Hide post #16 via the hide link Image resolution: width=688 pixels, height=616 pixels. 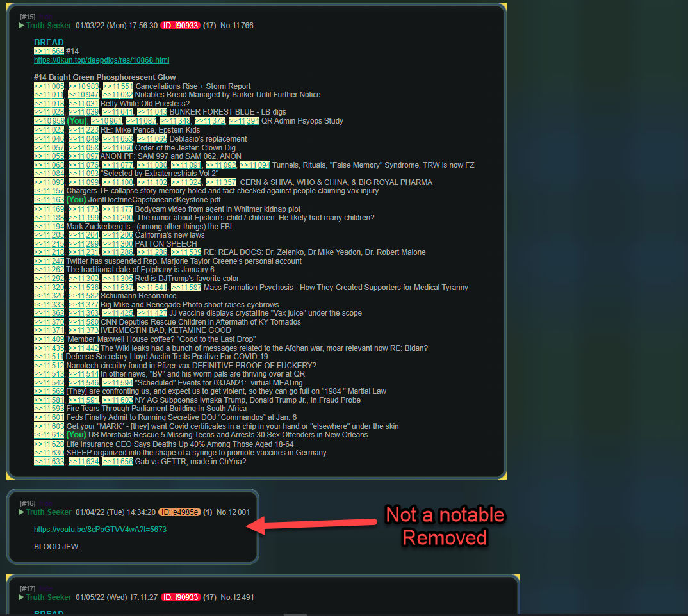pyautogui.click(x=45, y=503)
